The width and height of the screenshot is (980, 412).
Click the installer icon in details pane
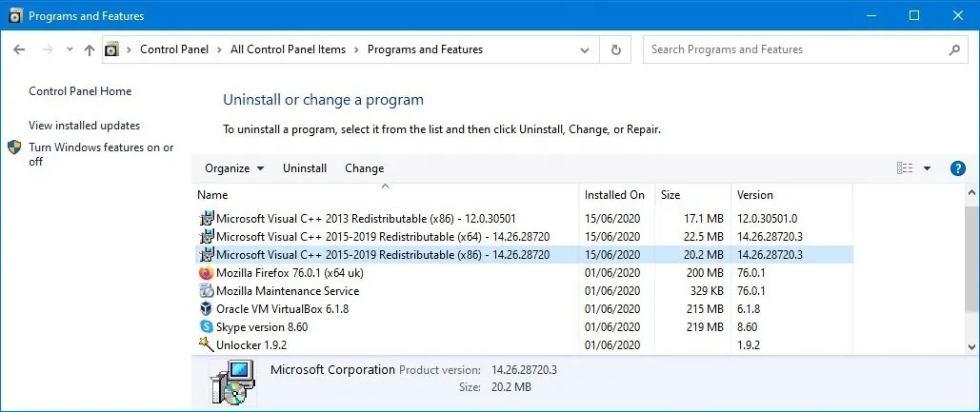pos(232,383)
